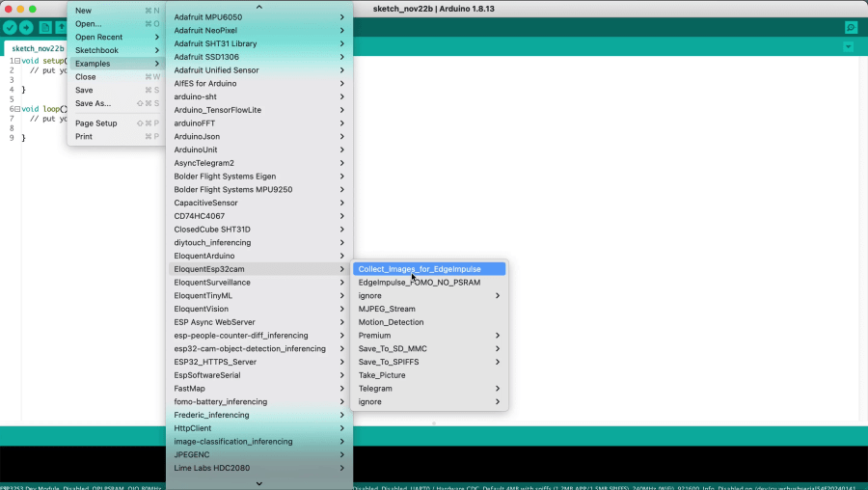The height and width of the screenshot is (490, 868).
Task: Expand the Telegram submenu arrow
Action: (x=498, y=390)
